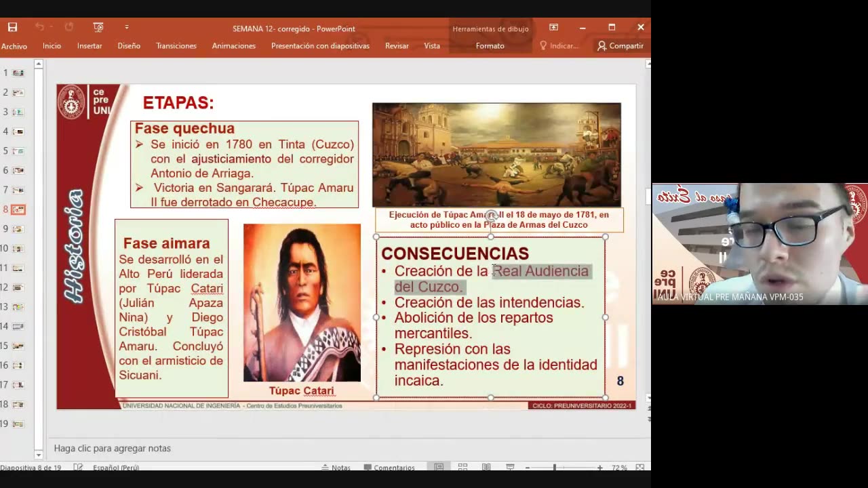The width and height of the screenshot is (868, 488).
Task: Select slide 5 thumbnail
Action: (18, 151)
